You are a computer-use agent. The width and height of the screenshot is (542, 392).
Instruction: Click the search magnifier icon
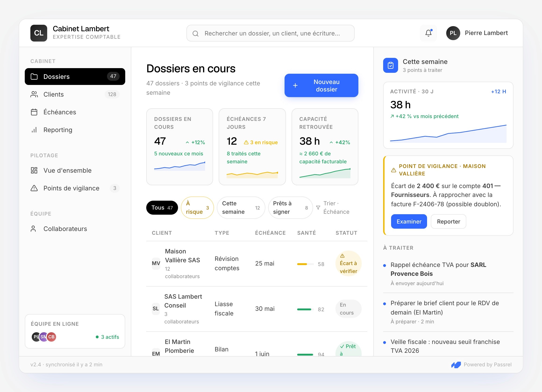click(196, 33)
